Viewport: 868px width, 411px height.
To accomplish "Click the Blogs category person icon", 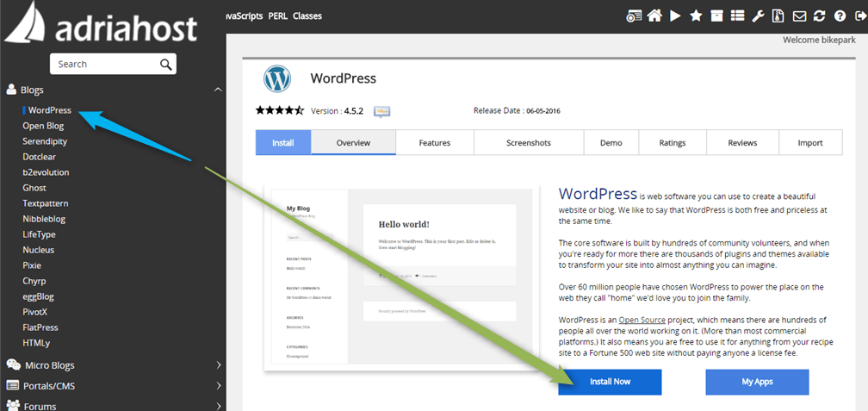I will click(10, 90).
